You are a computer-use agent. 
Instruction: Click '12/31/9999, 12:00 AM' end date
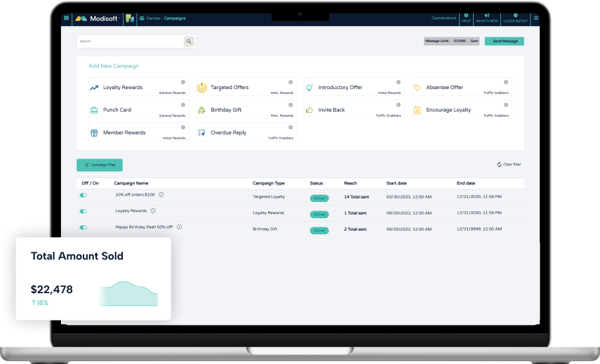click(x=479, y=229)
